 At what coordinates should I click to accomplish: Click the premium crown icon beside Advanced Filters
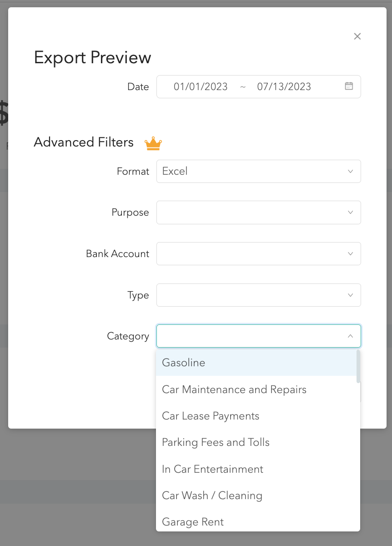pyautogui.click(x=153, y=143)
